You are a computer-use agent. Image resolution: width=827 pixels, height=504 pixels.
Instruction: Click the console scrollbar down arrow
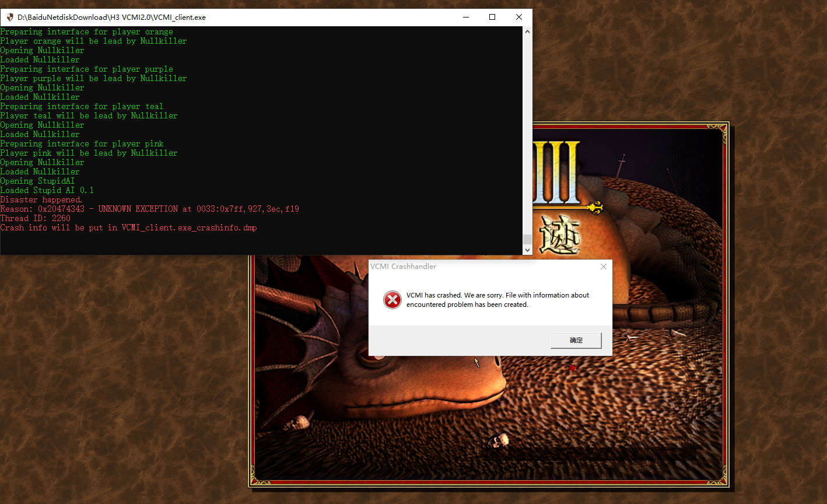(527, 250)
